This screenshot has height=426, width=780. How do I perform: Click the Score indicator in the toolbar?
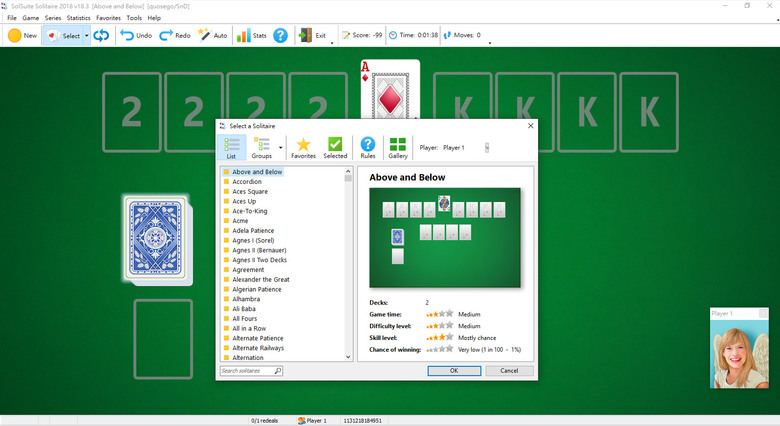pyautogui.click(x=362, y=35)
